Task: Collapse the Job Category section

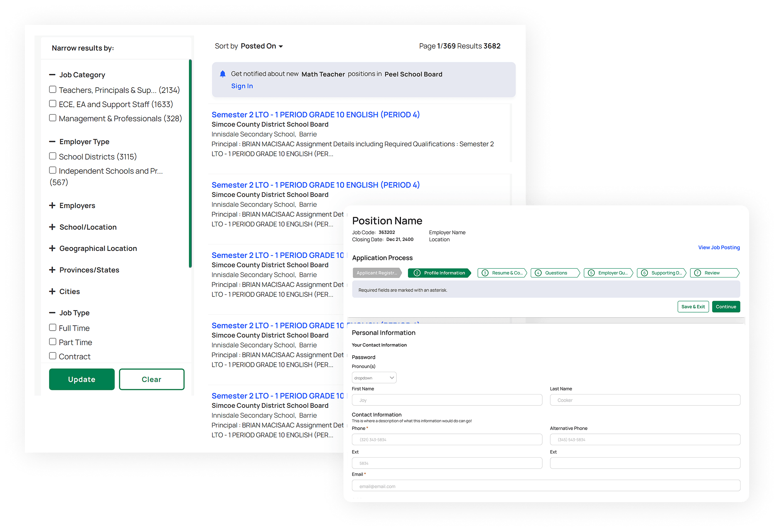Action: (52, 74)
